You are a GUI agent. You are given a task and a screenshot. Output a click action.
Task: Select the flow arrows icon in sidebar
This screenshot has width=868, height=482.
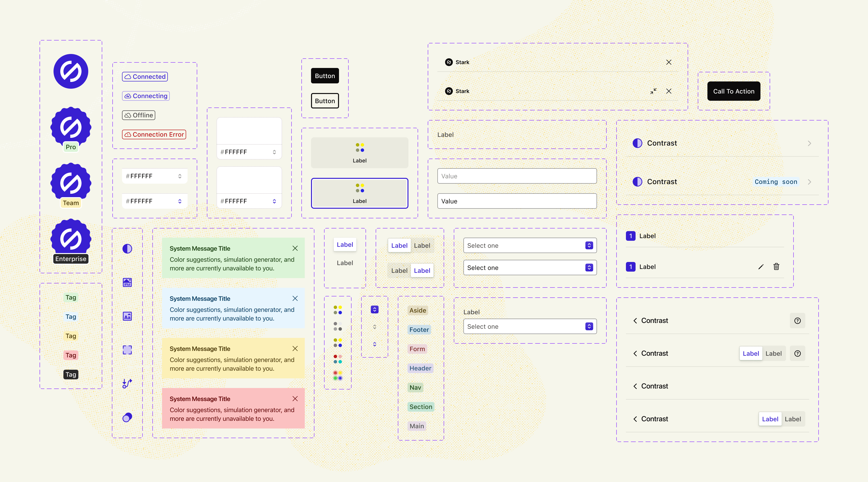pos(127,383)
